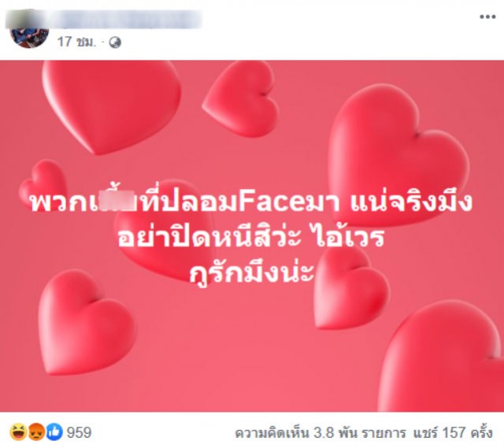Open the post via the '17 ชม.' timestamp
Image resolution: width=504 pixels, height=448 pixels.
(76, 42)
